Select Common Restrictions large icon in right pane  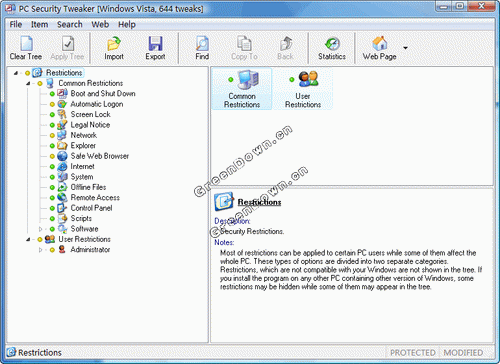pyautogui.click(x=242, y=89)
